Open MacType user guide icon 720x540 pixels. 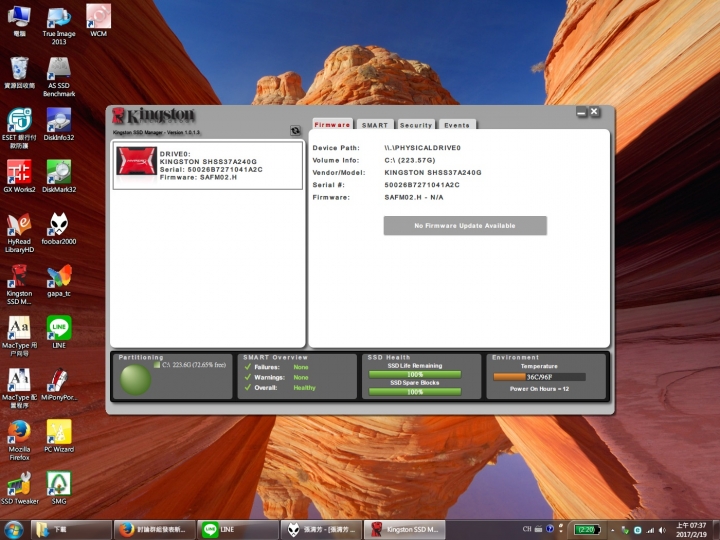19,337
